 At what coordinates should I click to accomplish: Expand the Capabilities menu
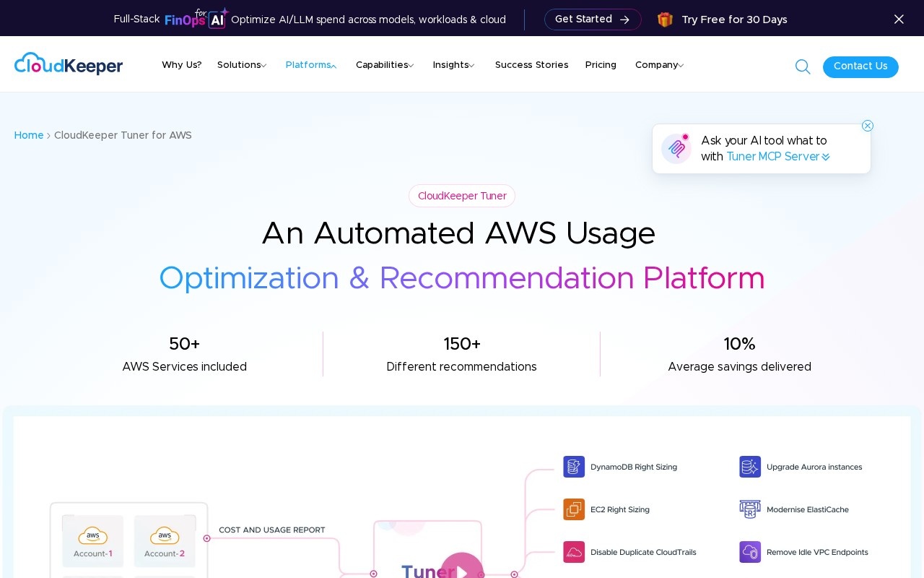pos(385,65)
